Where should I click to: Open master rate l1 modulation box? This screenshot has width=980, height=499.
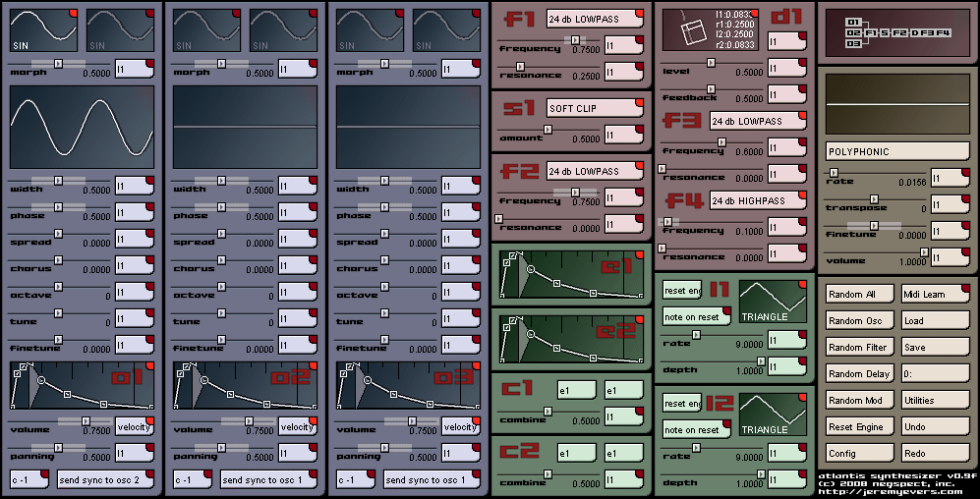(950, 178)
